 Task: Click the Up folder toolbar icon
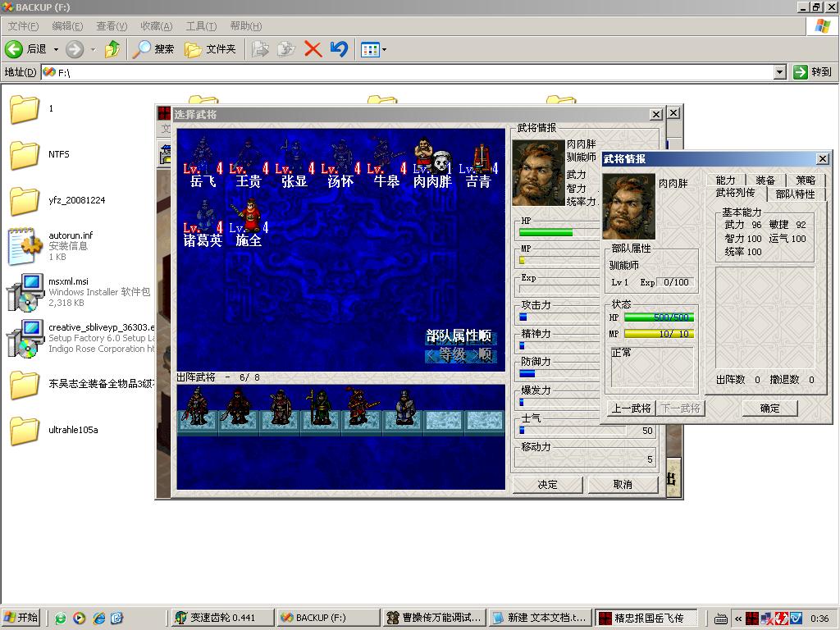tap(113, 49)
